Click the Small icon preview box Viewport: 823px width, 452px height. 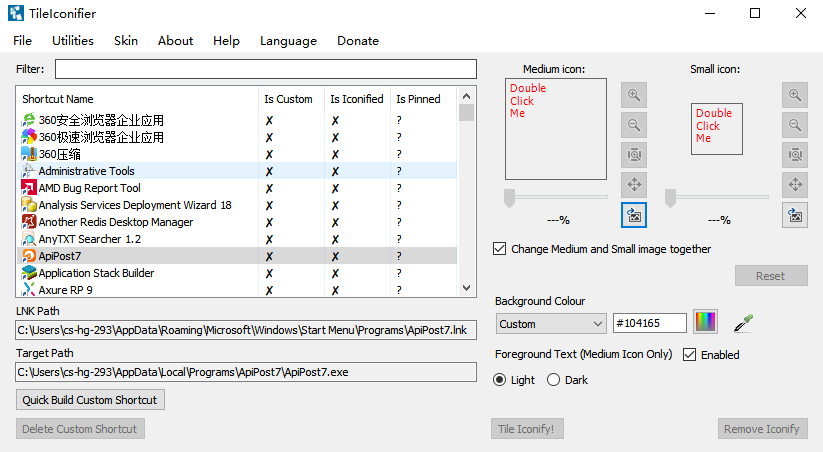(x=716, y=129)
